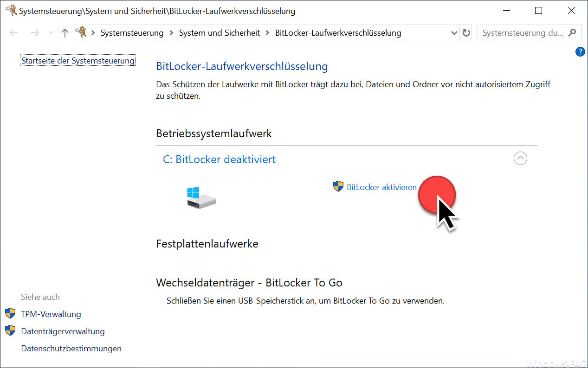
Task: Click C: BitLocker deaktiviert heading
Action: (x=220, y=159)
